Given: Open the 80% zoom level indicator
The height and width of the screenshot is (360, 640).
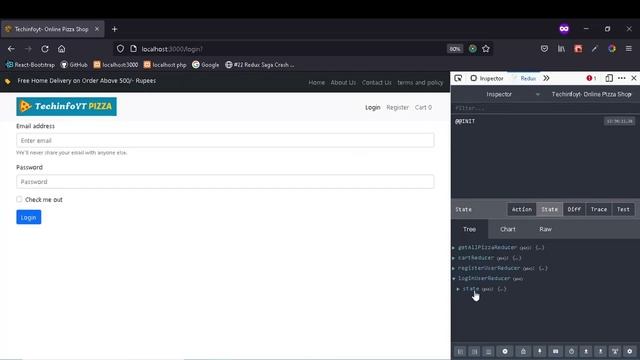Looking at the screenshot, I should click(x=455, y=49).
